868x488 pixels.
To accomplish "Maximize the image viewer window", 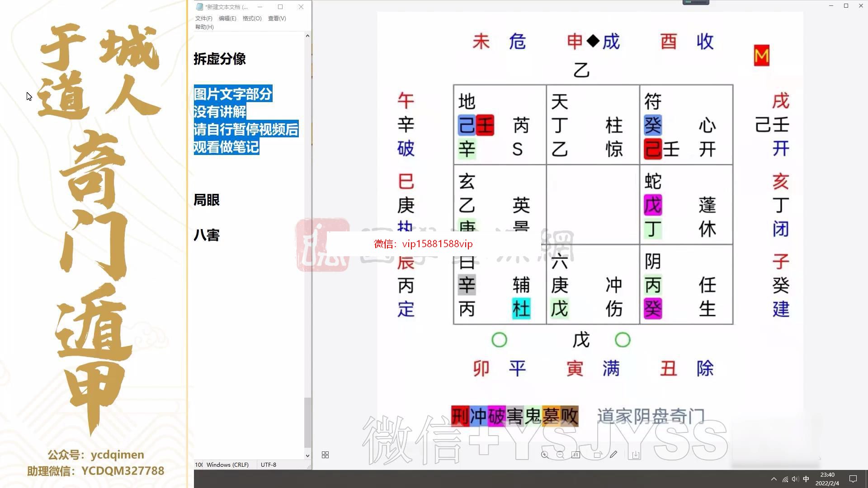I will pos(846,5).
